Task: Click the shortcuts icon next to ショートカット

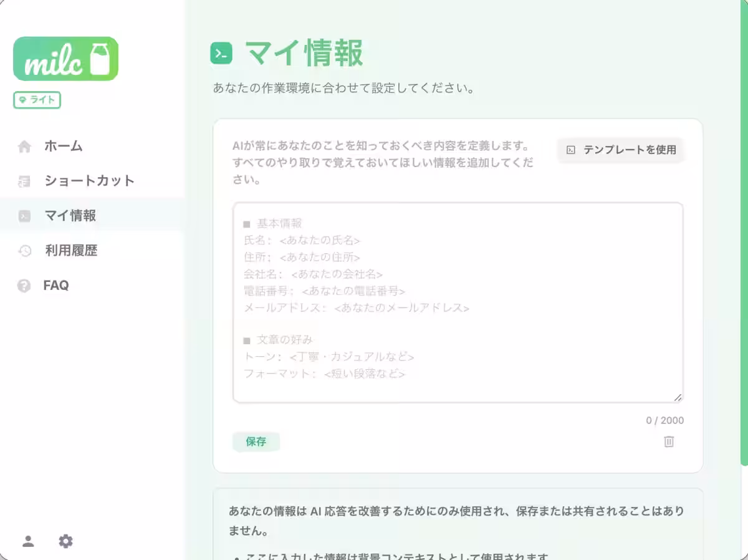Action: (25, 181)
